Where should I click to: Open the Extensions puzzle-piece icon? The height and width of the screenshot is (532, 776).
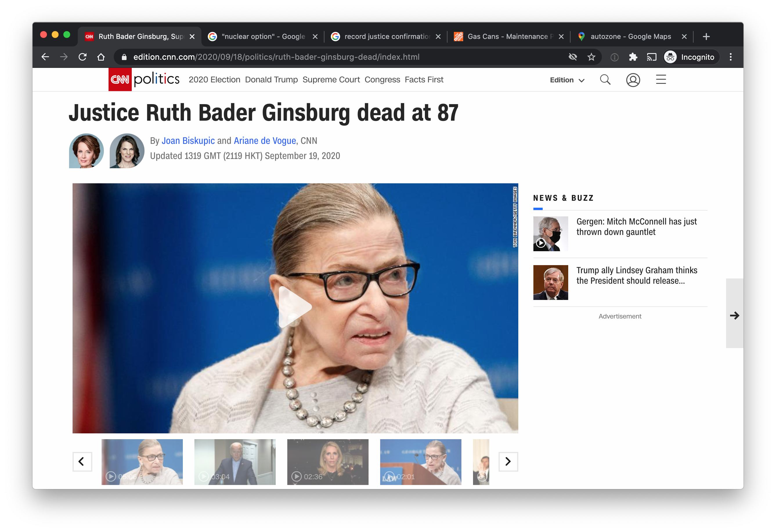point(633,57)
